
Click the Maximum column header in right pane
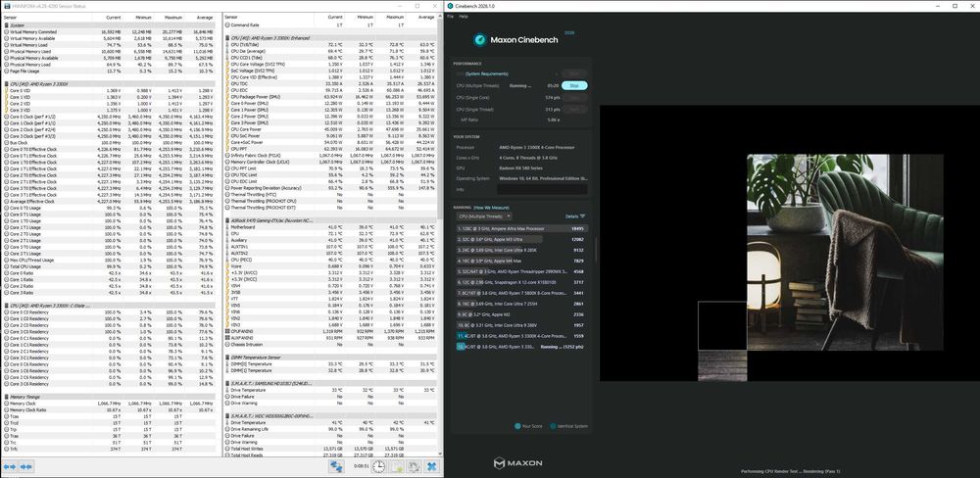coord(395,18)
